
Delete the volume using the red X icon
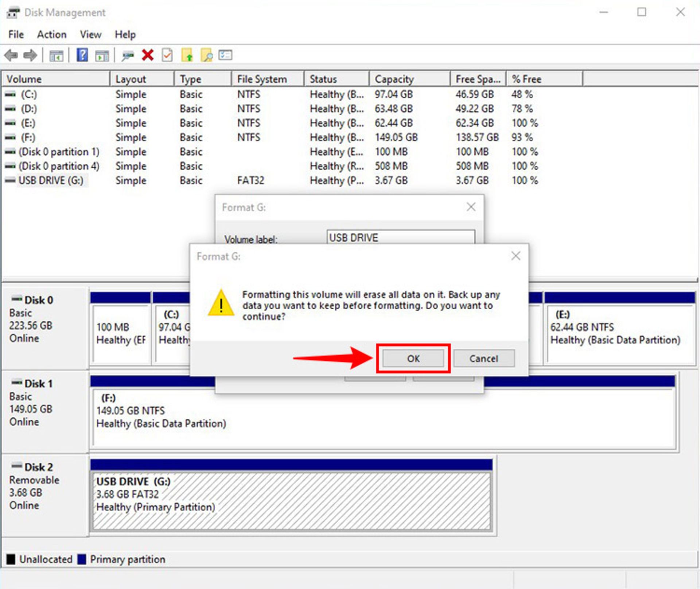pos(147,55)
